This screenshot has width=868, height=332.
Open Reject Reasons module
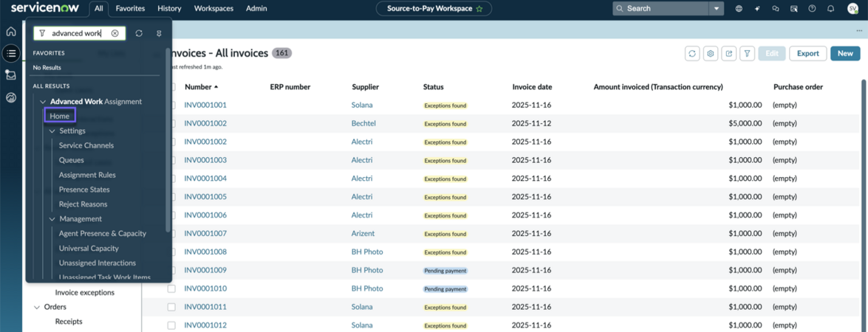point(83,204)
